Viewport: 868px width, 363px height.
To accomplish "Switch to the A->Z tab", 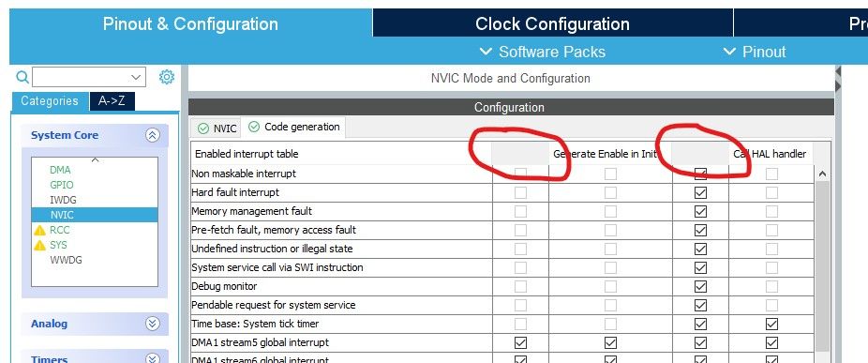I will [x=112, y=101].
